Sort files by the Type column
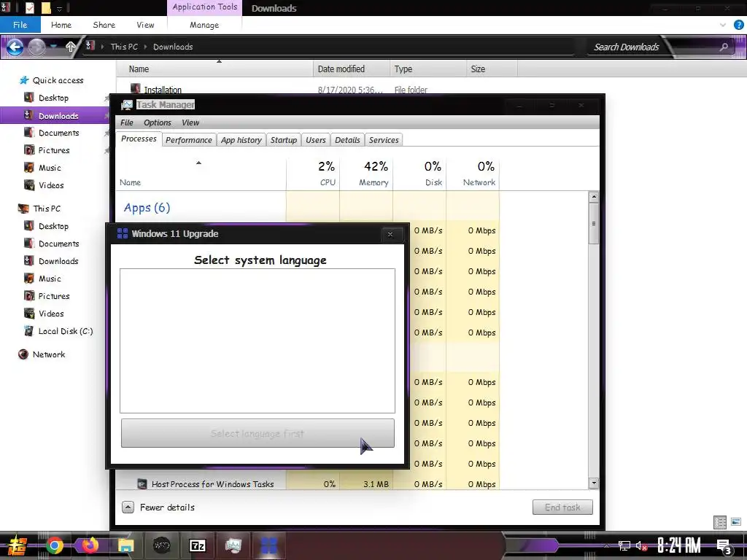 428,69
